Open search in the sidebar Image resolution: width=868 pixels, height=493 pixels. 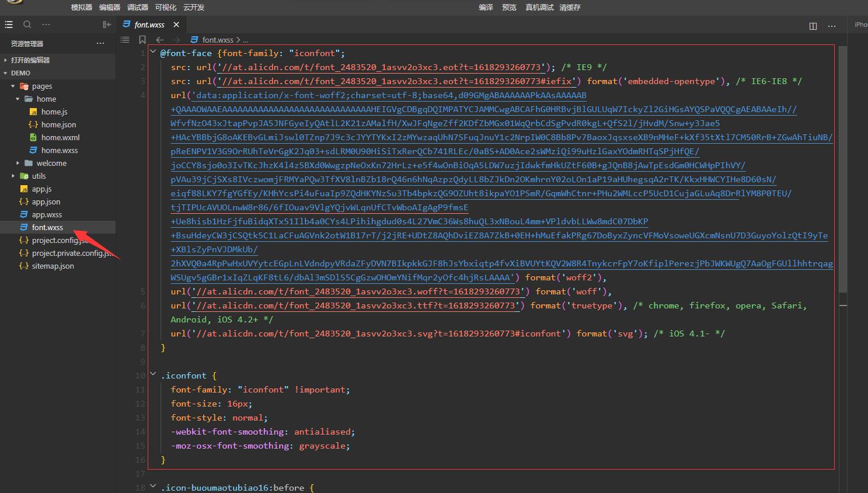(x=27, y=25)
